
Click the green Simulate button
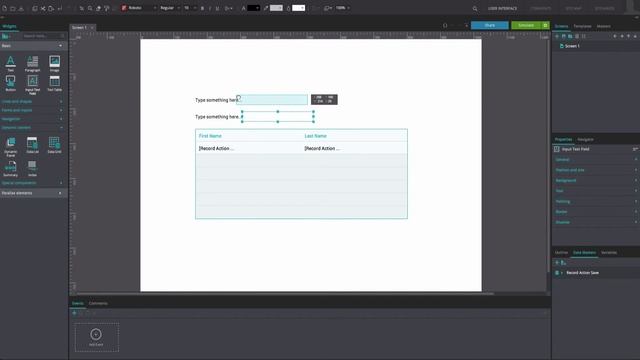click(x=526, y=25)
